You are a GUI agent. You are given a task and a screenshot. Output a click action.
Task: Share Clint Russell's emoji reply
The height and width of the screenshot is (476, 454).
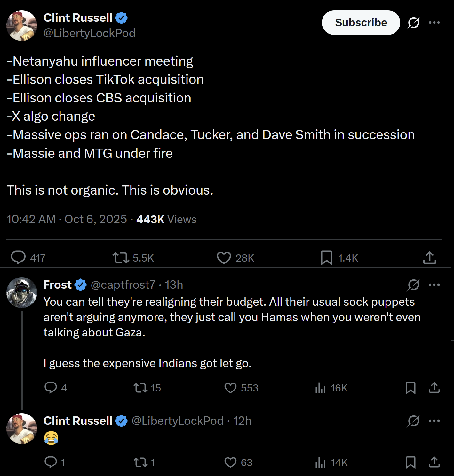(434, 462)
